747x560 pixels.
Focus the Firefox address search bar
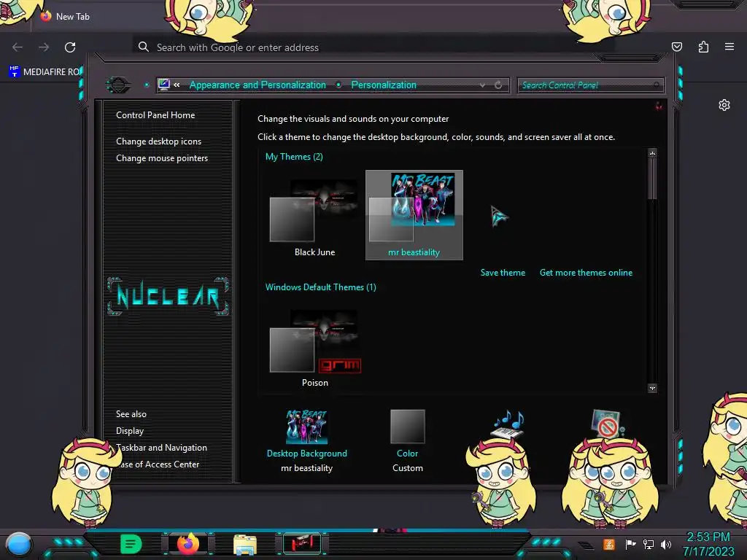click(371, 47)
